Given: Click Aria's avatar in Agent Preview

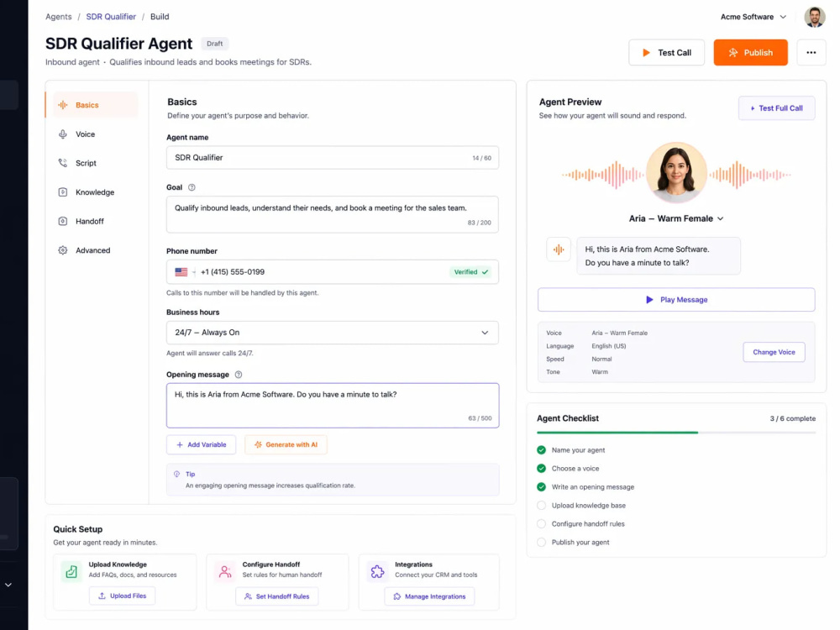Looking at the screenshot, I should click(x=676, y=172).
